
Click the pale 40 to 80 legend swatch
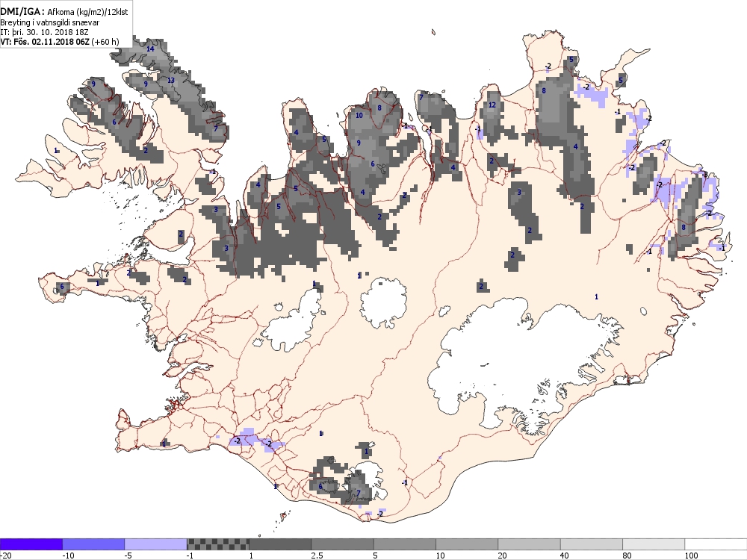pos(592,544)
